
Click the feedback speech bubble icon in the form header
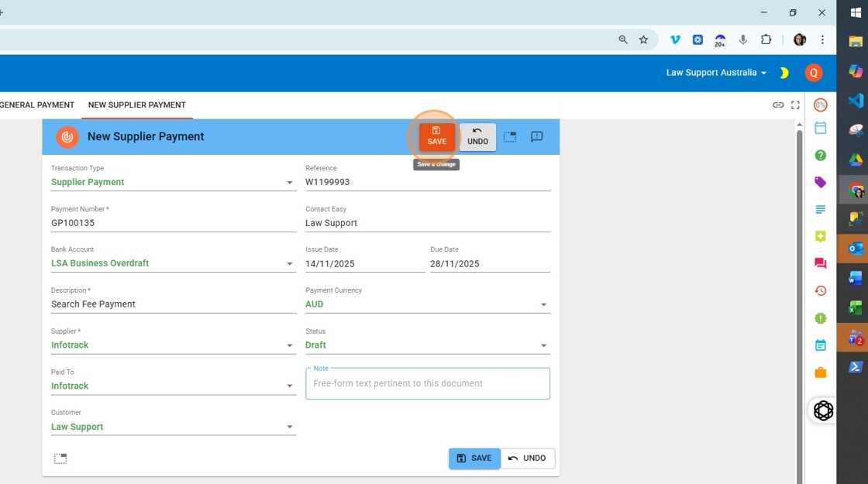pyautogui.click(x=536, y=137)
